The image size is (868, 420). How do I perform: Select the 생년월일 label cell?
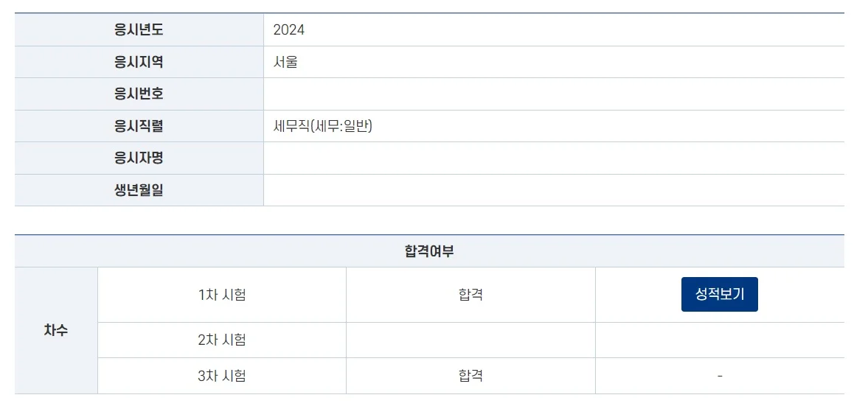point(139,190)
